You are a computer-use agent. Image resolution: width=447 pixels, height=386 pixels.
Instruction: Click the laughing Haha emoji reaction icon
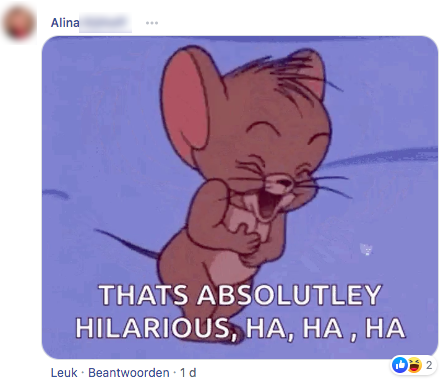(414, 365)
